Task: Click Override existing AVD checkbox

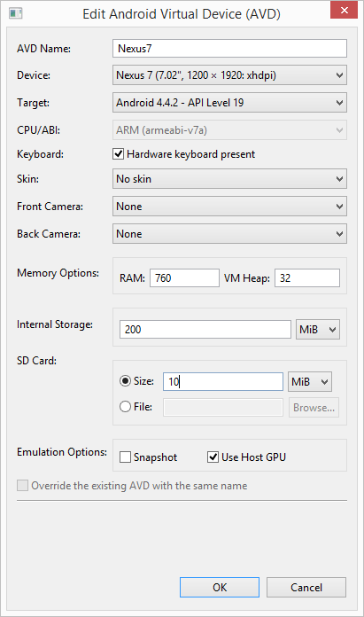Action: (22, 486)
